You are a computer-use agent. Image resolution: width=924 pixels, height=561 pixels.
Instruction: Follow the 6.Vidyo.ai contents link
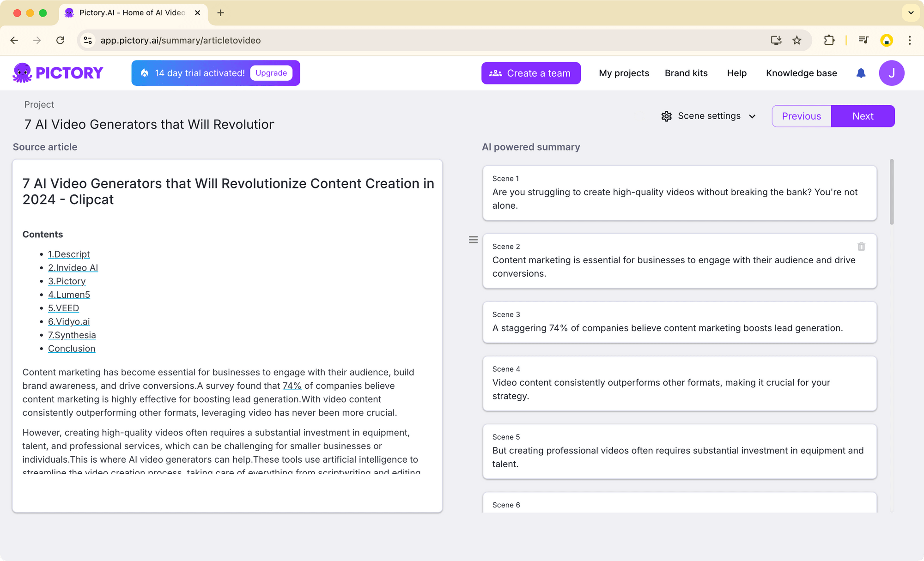click(69, 321)
